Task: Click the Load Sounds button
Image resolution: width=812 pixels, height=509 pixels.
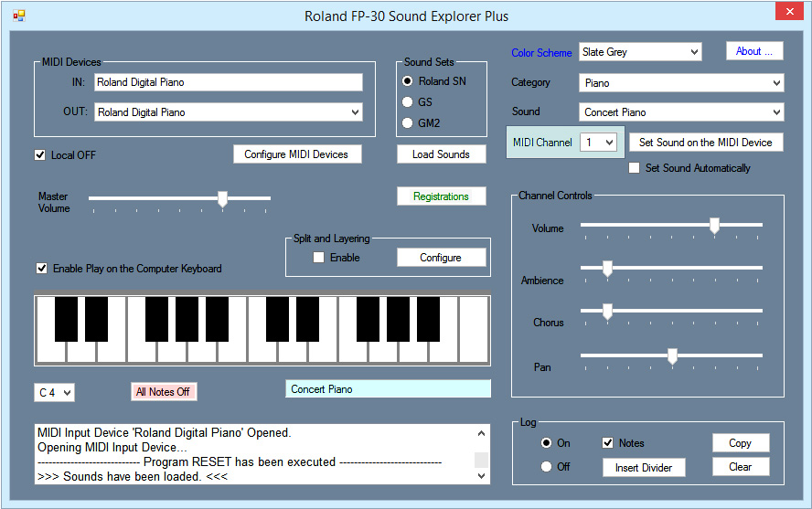Action: [x=442, y=154]
